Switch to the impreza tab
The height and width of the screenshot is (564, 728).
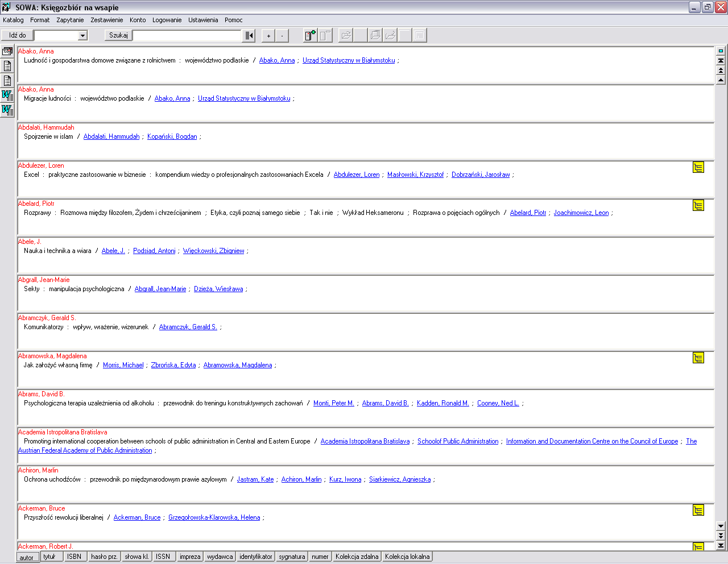[x=190, y=557]
